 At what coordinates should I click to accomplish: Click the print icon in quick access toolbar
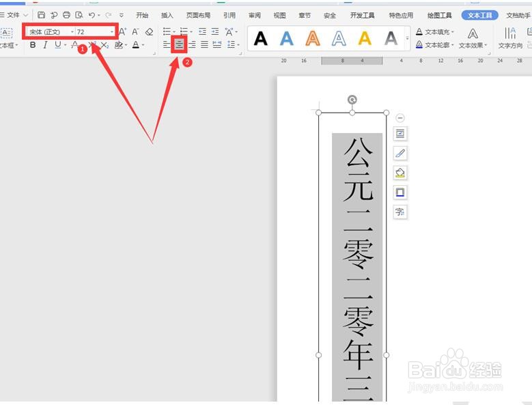coord(66,15)
